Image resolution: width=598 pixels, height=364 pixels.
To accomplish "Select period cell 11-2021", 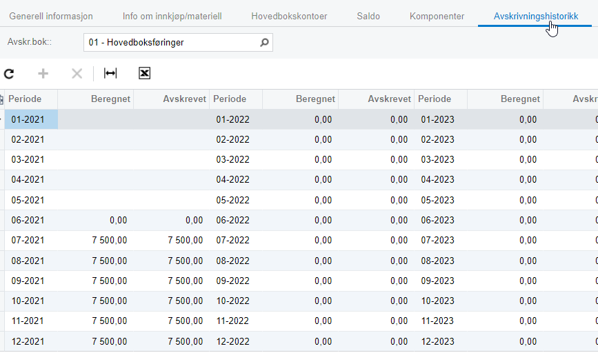I will coord(31,321).
